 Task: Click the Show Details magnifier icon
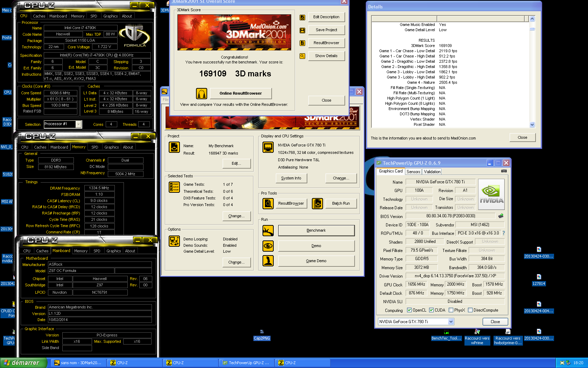point(302,56)
